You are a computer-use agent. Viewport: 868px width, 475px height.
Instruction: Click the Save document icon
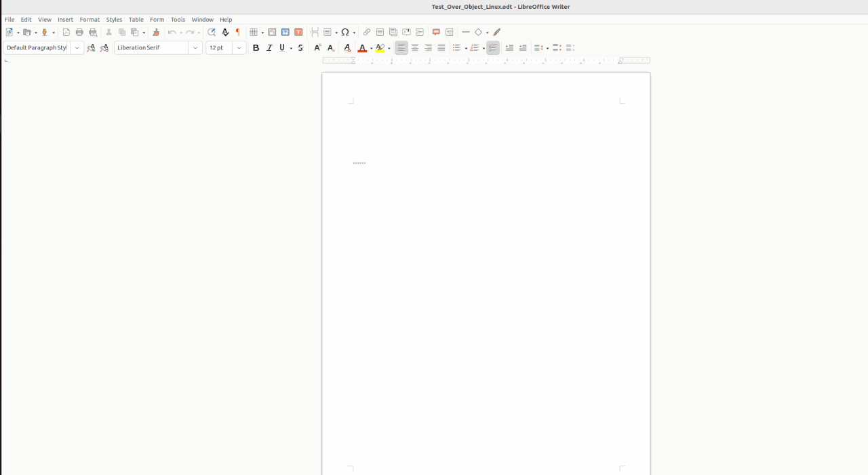point(45,32)
